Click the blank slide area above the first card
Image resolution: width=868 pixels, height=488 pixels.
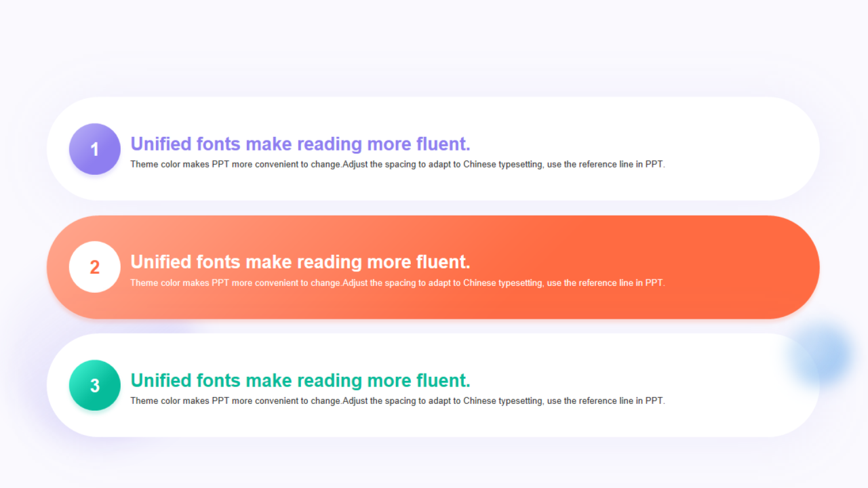pyautogui.click(x=434, y=47)
